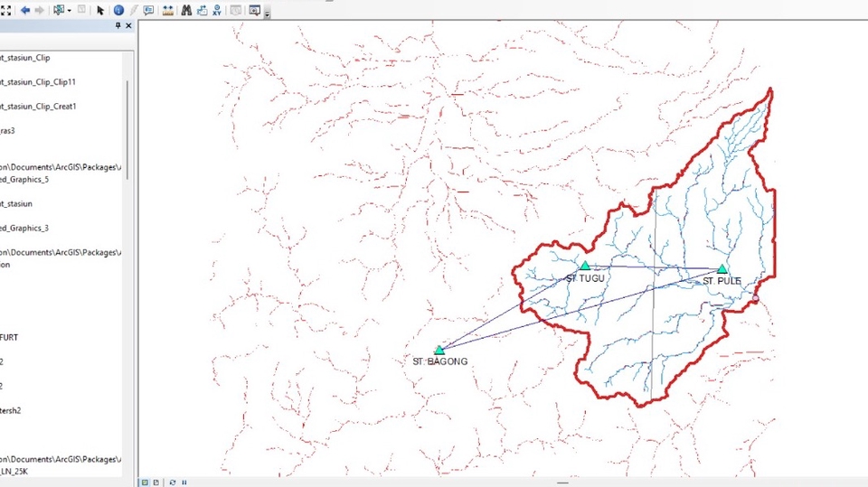Image resolution: width=868 pixels, height=487 pixels.
Task: Choose the Select Elements black arrow tool
Action: (x=100, y=10)
